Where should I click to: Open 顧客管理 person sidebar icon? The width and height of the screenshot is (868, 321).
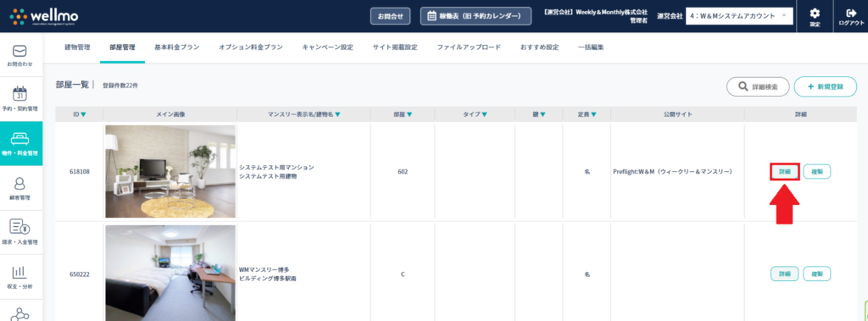point(20,188)
